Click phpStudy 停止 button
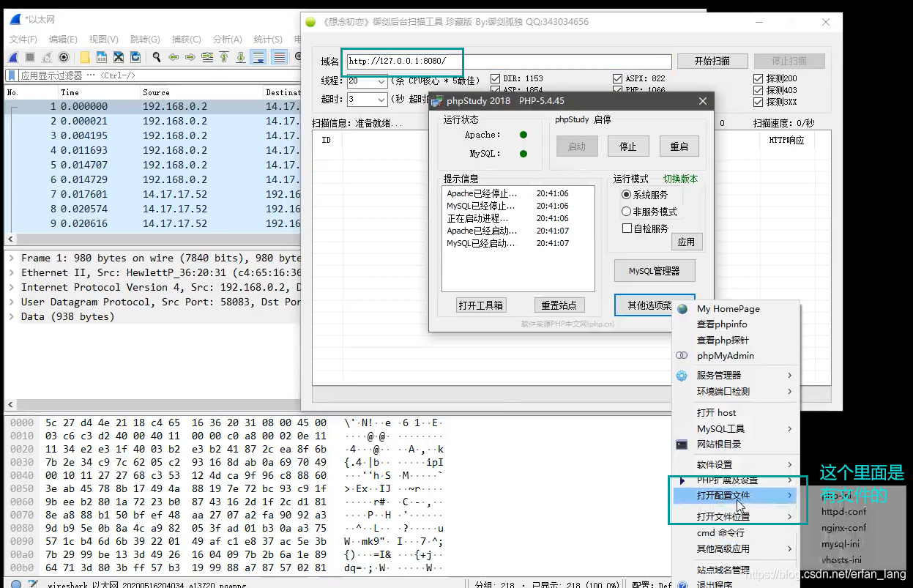 (x=628, y=146)
